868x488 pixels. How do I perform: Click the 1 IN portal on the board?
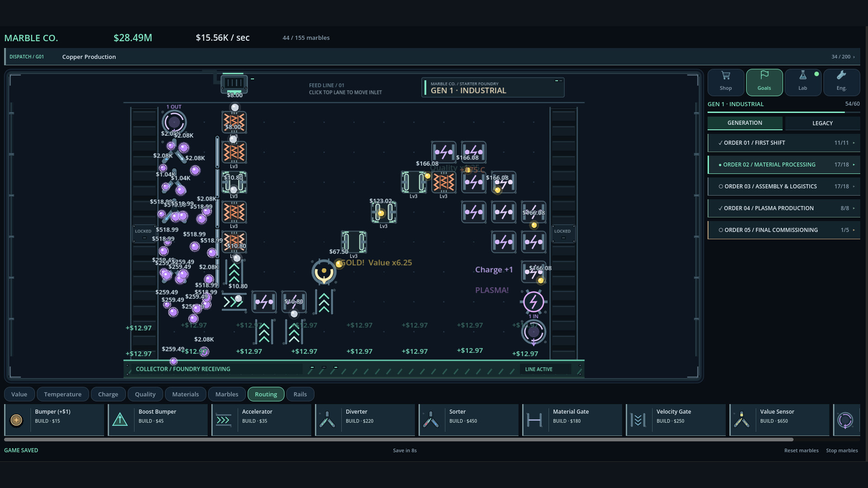[533, 332]
